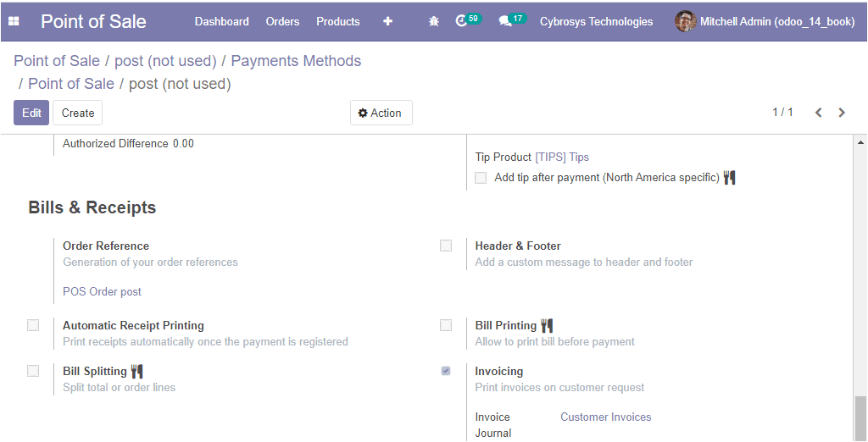868x442 pixels.
Task: Go to next record arrow
Action: click(x=842, y=113)
